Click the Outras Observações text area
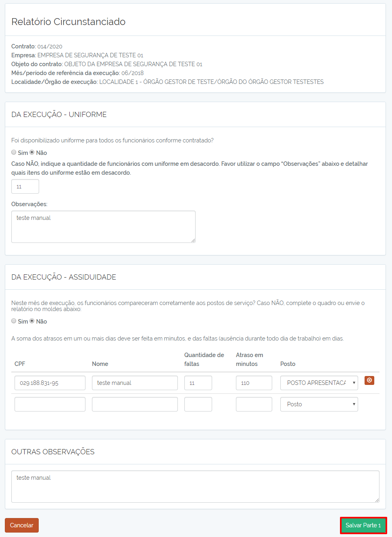The width and height of the screenshot is (392, 537). pyautogui.click(x=195, y=487)
